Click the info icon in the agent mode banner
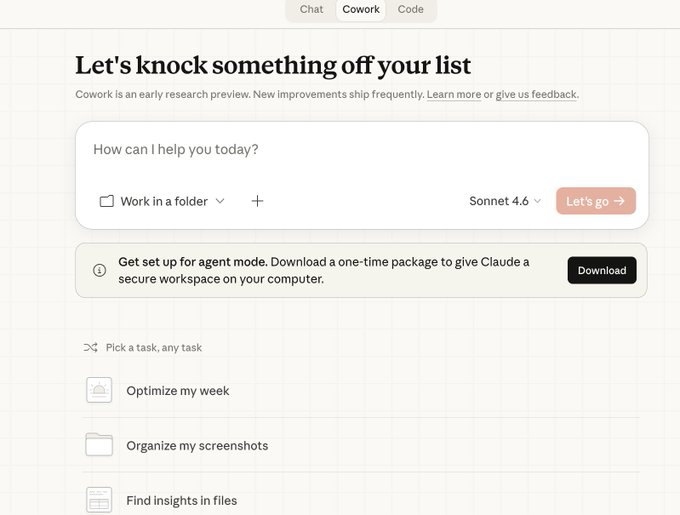Screen dimensions: 680x515 99,271
